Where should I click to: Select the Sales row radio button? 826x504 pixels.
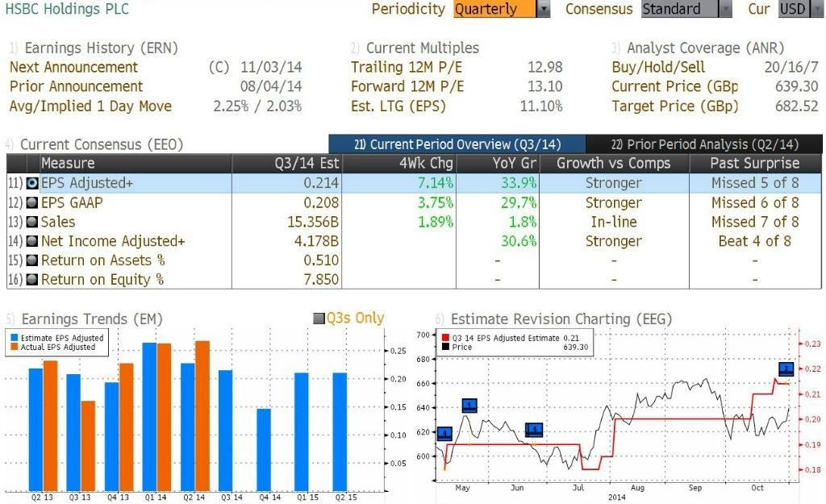[x=32, y=223]
